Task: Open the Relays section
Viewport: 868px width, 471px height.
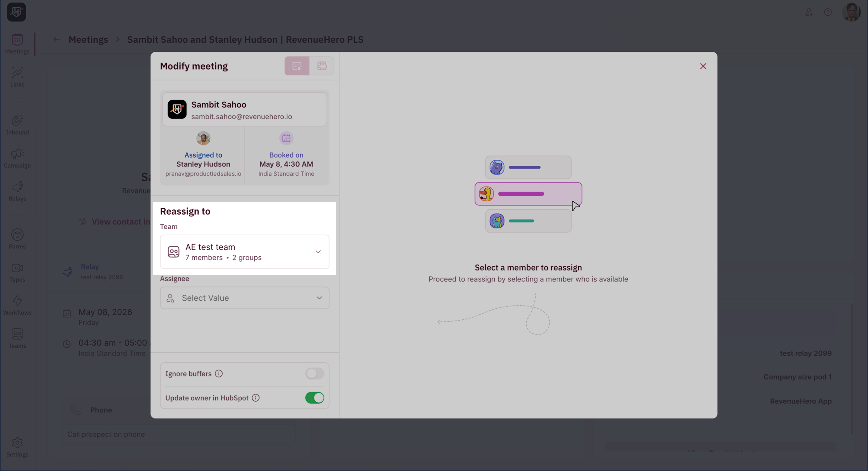Action: click(17, 191)
